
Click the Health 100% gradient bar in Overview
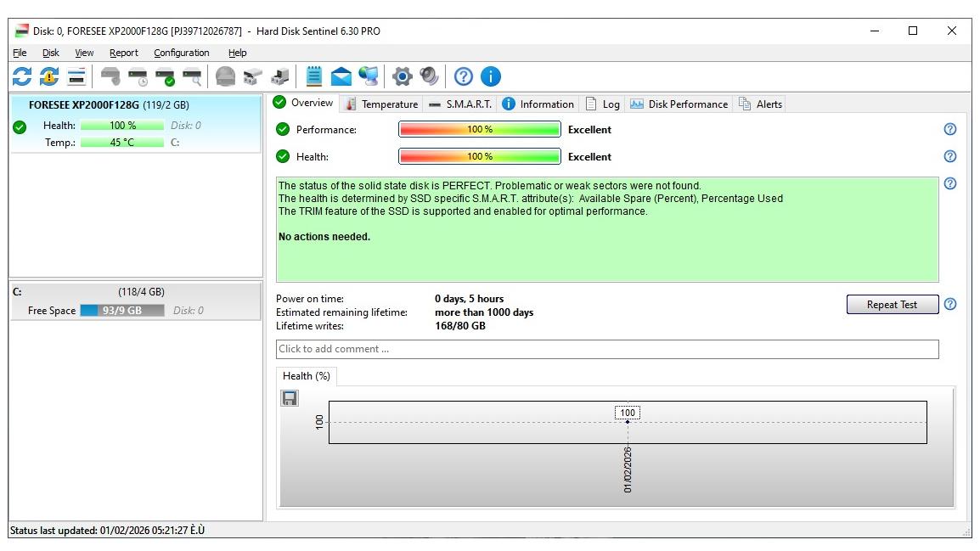(x=479, y=156)
